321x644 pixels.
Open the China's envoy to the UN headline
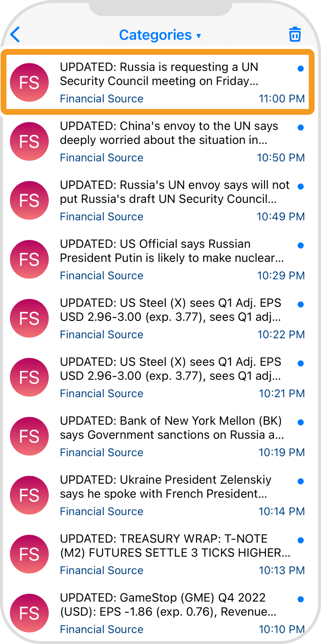[x=169, y=133]
